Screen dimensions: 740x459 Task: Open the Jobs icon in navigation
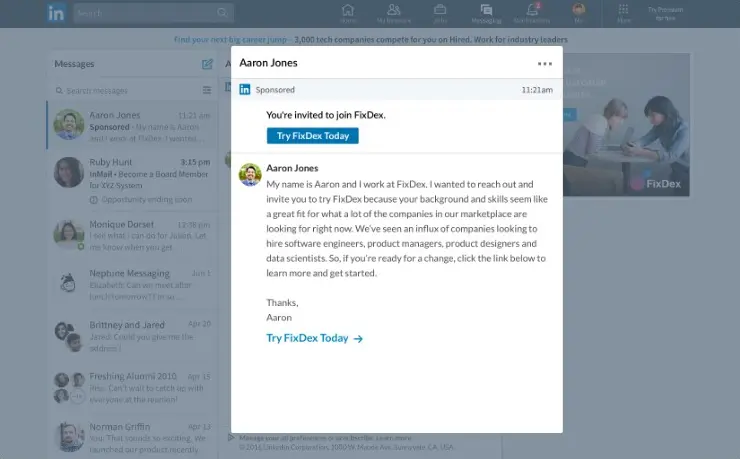(440, 13)
